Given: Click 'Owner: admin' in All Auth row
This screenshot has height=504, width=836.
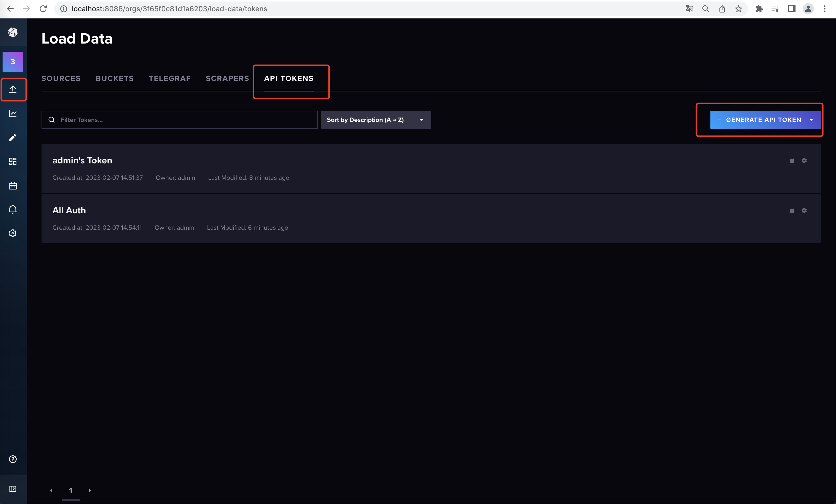Looking at the screenshot, I should [174, 227].
